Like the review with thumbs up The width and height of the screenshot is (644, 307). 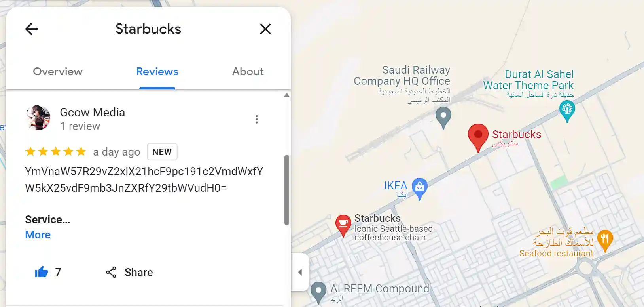pos(42,272)
